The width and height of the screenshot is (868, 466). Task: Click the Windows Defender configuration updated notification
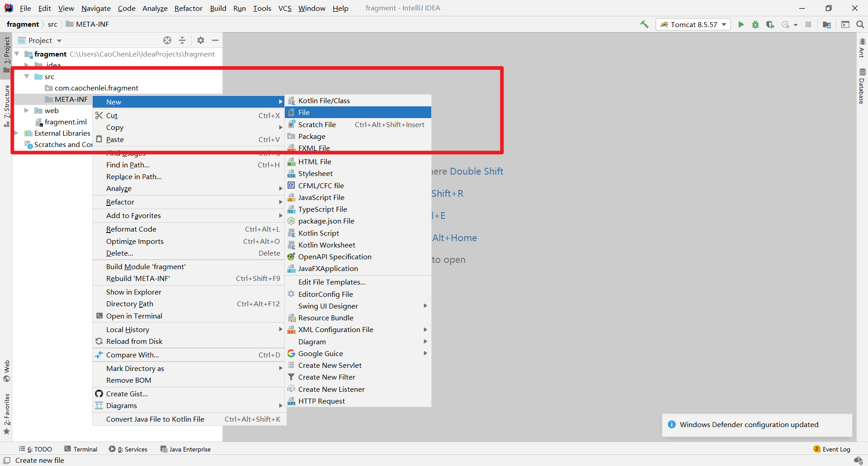pos(757,424)
